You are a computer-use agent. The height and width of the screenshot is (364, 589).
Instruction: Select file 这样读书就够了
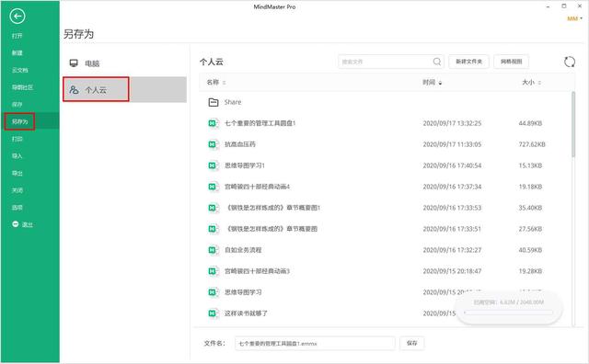246,313
